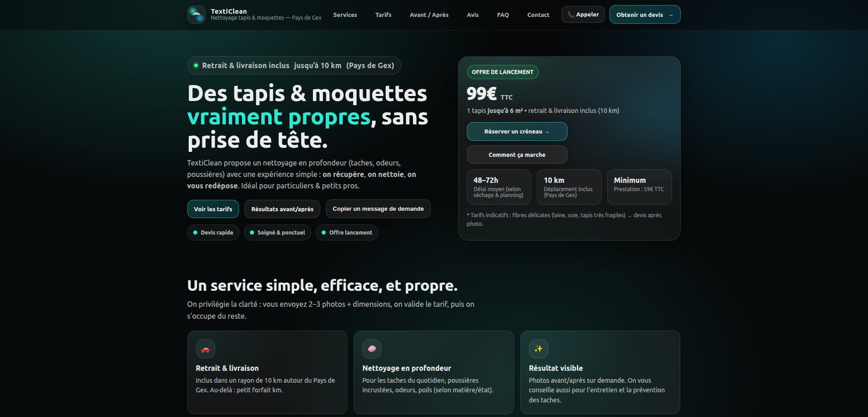Image resolution: width=868 pixels, height=417 pixels.
Task: Open Résultats avant/après button
Action: (282, 209)
